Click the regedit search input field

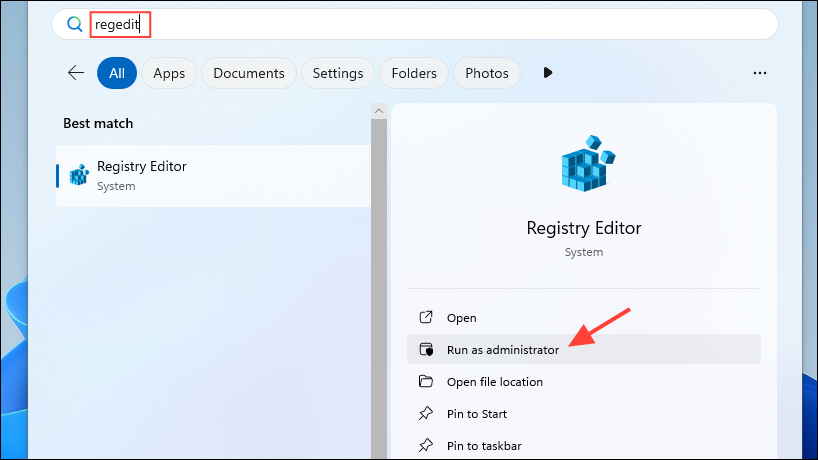pyautogui.click(x=415, y=24)
